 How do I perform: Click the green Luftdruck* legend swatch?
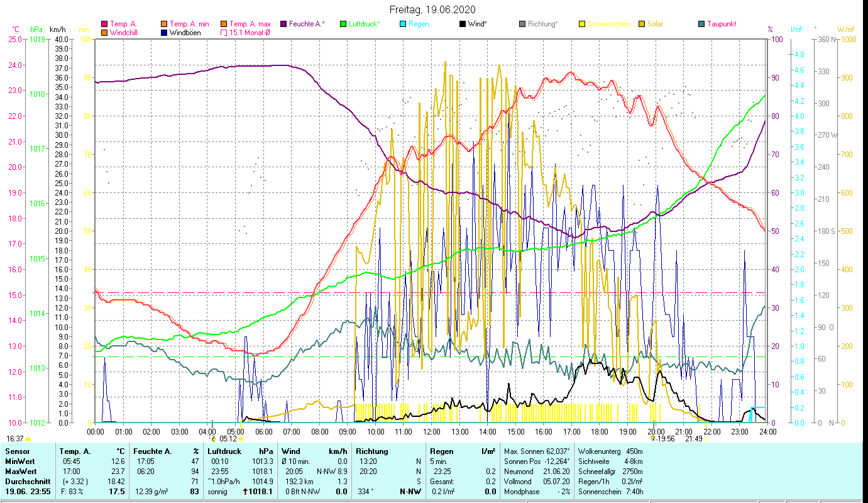coord(343,24)
